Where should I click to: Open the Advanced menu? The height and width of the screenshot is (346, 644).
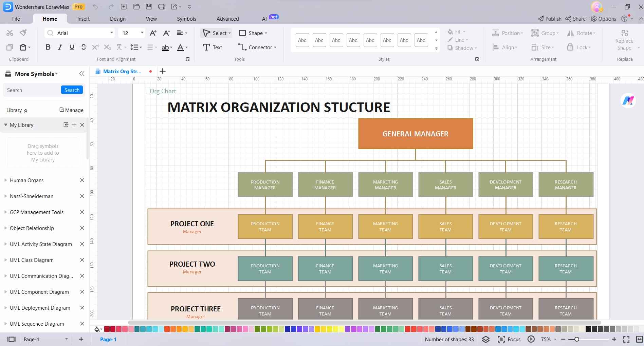click(227, 19)
